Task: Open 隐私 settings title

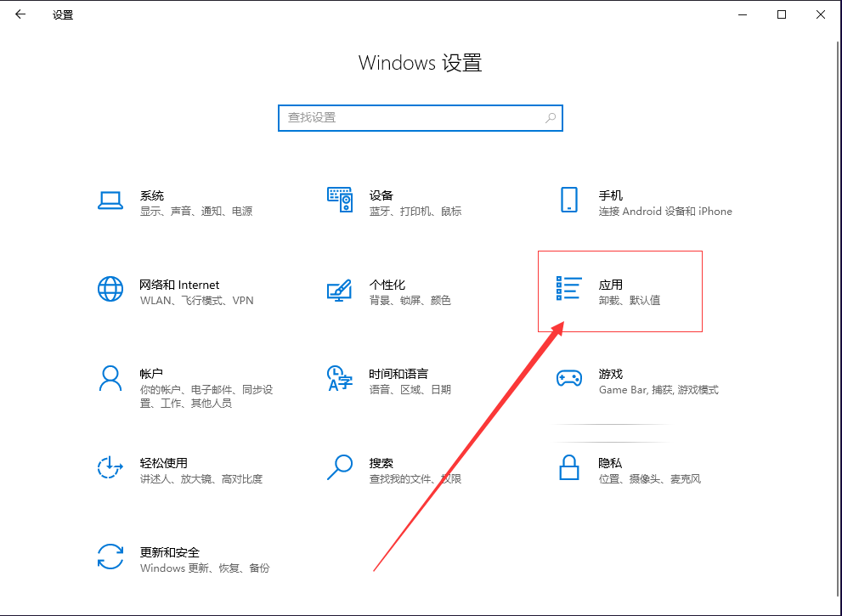Action: click(x=611, y=463)
